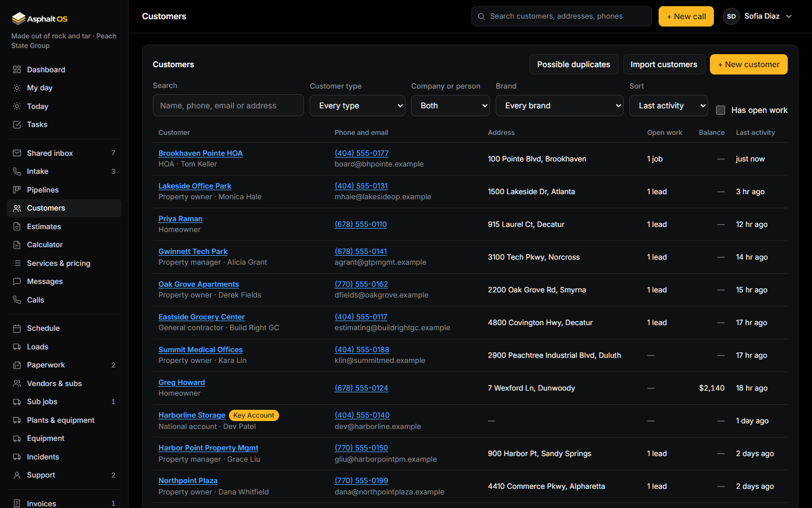Toggle the Has open work checkbox
The width and height of the screenshot is (812, 508).
pyautogui.click(x=721, y=110)
